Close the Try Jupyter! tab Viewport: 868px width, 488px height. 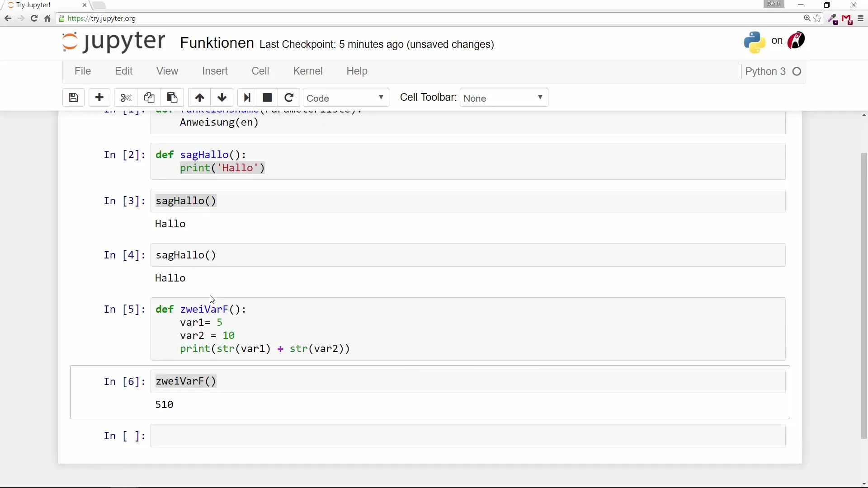coord(85,5)
